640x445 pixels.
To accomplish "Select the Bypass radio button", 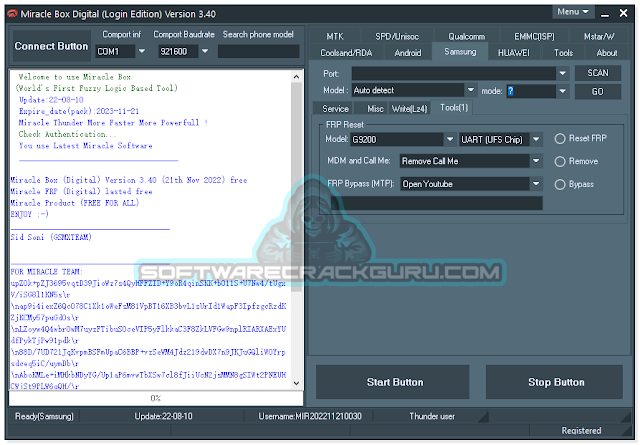I will [560, 185].
